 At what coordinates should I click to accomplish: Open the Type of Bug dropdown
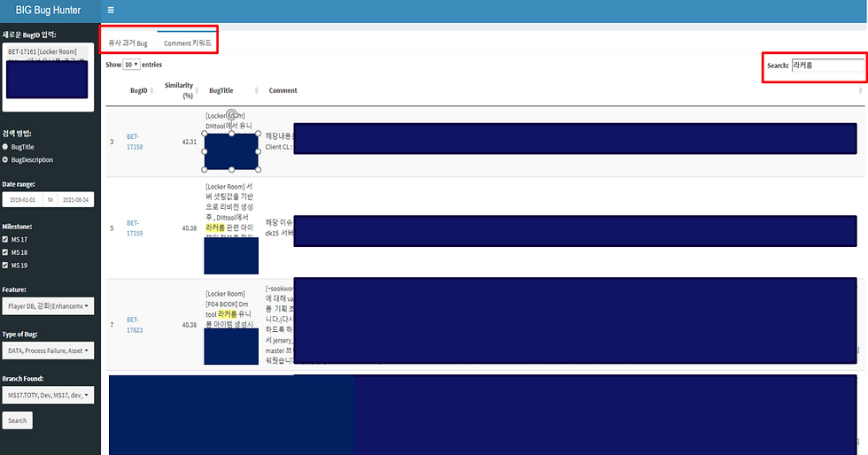pyautogui.click(x=48, y=351)
